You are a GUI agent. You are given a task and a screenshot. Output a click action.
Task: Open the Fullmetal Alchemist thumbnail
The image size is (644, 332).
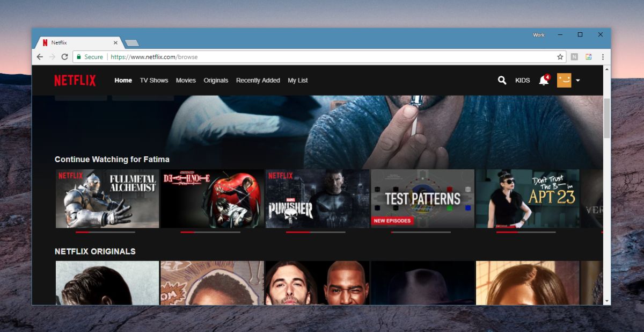107,198
